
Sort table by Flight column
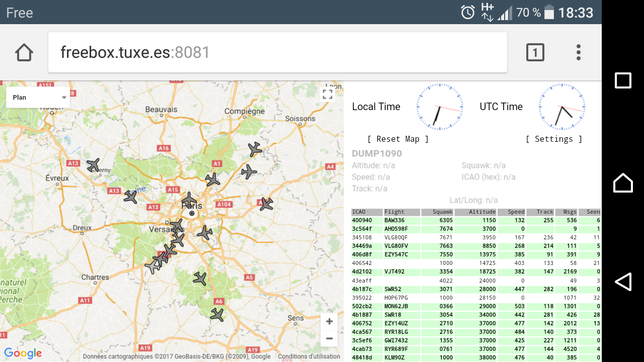(x=401, y=212)
